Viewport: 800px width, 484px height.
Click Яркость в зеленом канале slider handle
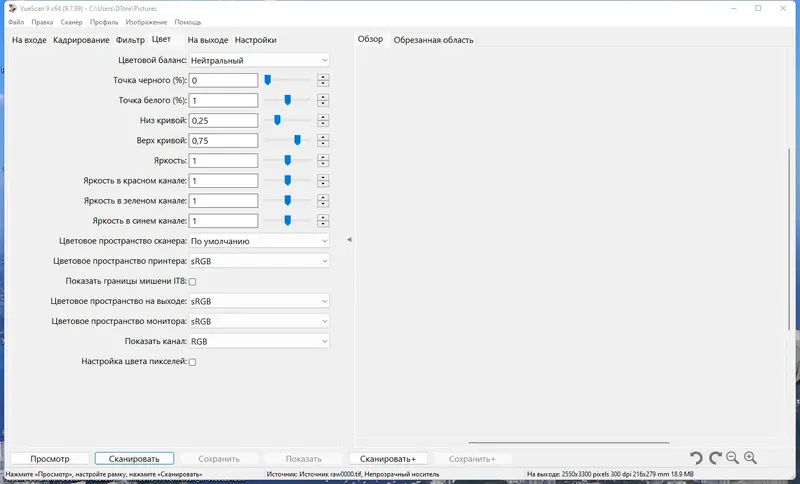pyautogui.click(x=288, y=200)
